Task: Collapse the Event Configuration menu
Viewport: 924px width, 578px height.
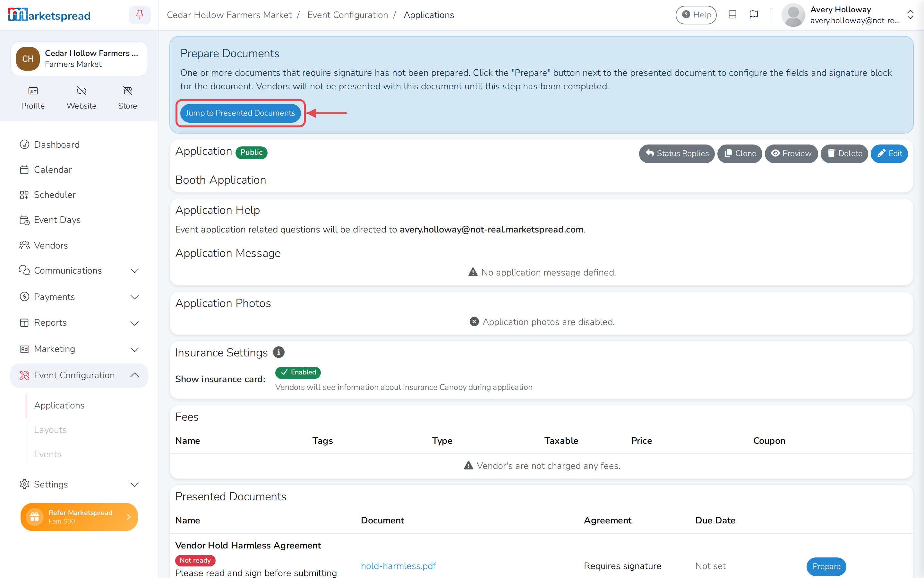Action: [x=79, y=375]
